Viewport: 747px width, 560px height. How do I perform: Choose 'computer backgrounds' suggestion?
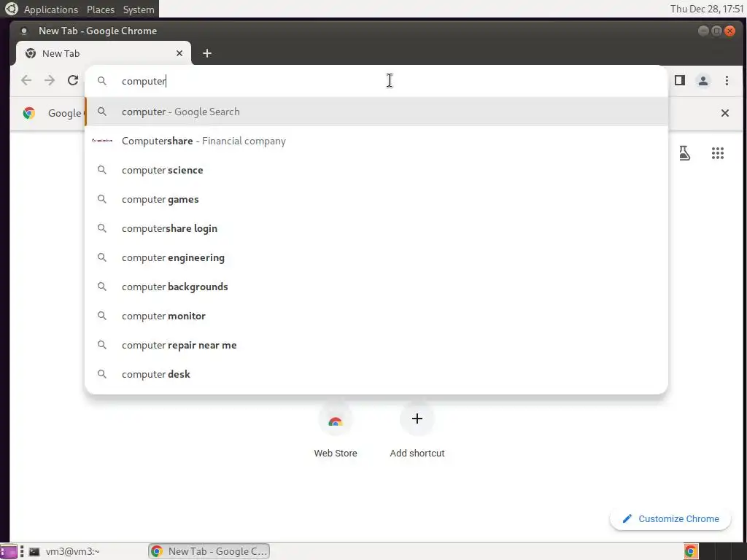pos(376,287)
